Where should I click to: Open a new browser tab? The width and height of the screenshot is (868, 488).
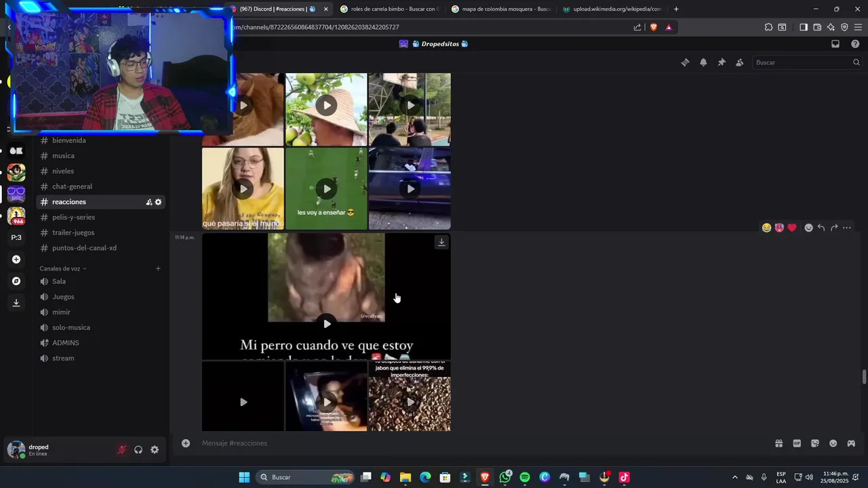[x=676, y=9]
